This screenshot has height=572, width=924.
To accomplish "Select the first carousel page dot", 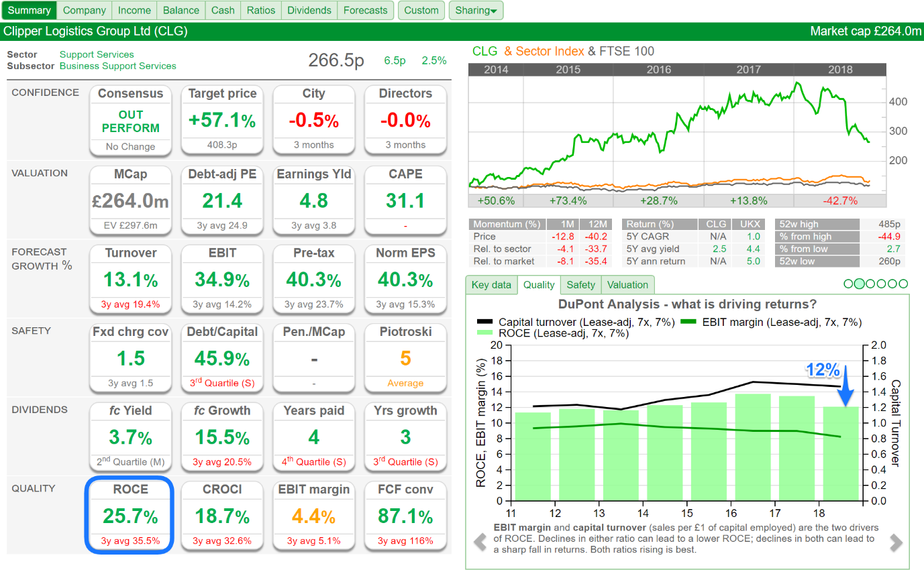I will pos(848,284).
